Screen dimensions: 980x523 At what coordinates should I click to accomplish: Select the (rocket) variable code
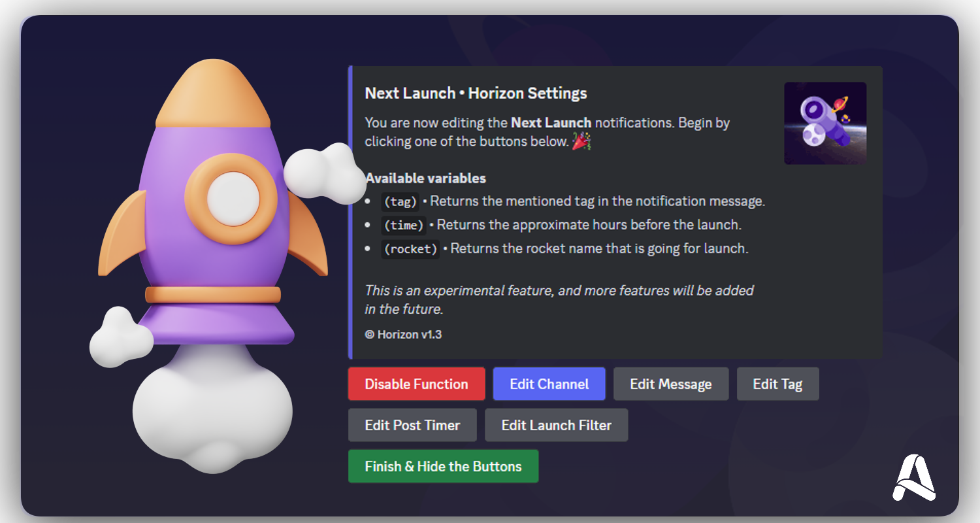(410, 249)
